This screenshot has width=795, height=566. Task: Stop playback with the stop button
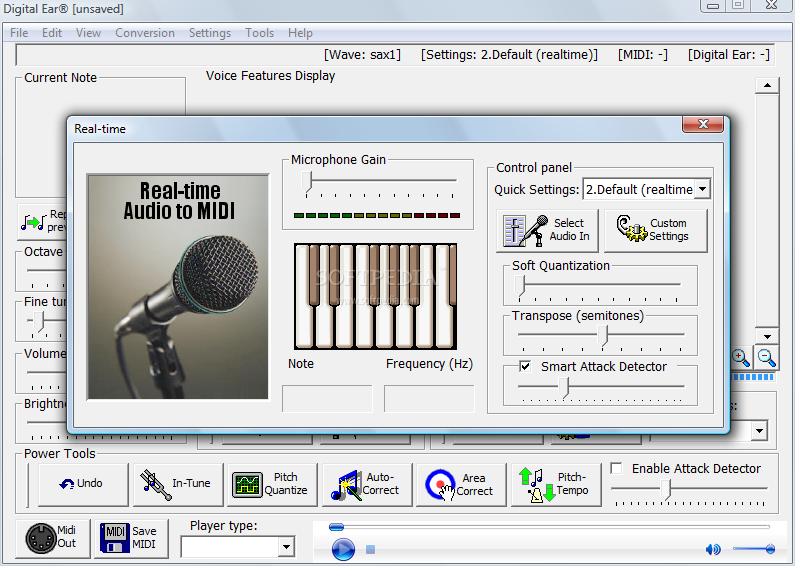(x=371, y=549)
